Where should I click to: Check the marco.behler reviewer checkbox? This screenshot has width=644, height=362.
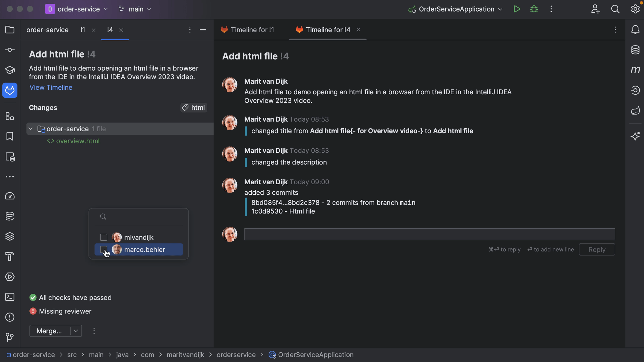[x=104, y=250]
